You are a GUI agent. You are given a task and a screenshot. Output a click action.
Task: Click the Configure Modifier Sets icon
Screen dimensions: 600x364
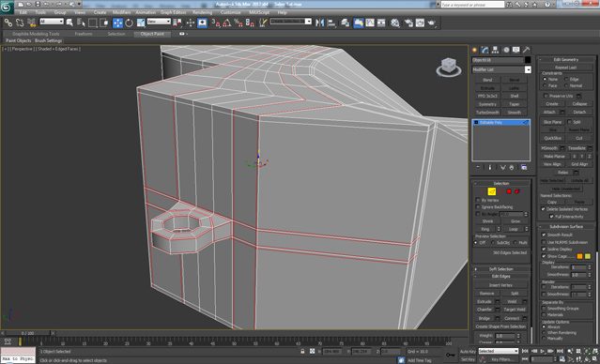[x=524, y=168]
